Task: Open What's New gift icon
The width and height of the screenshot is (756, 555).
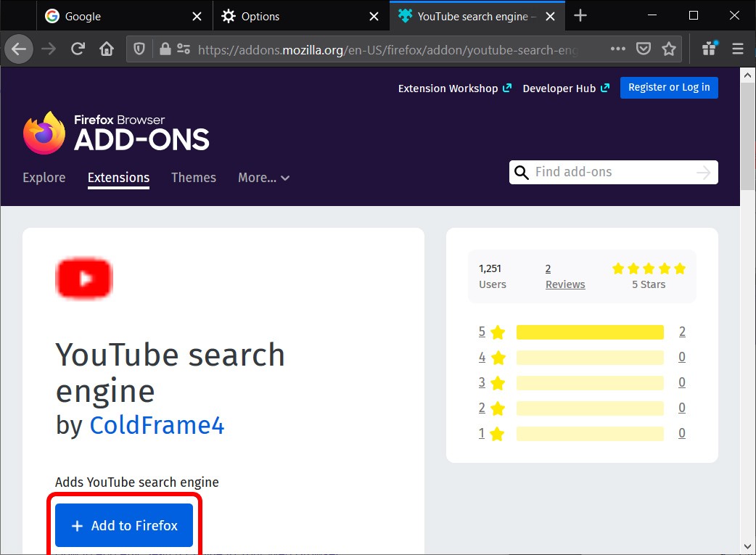Action: pos(710,49)
